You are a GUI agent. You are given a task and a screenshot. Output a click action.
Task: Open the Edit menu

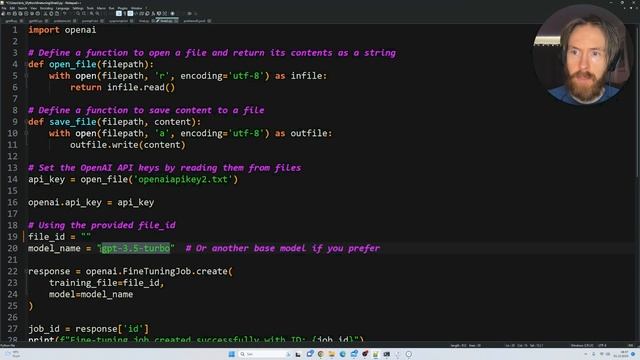pos(12,8)
